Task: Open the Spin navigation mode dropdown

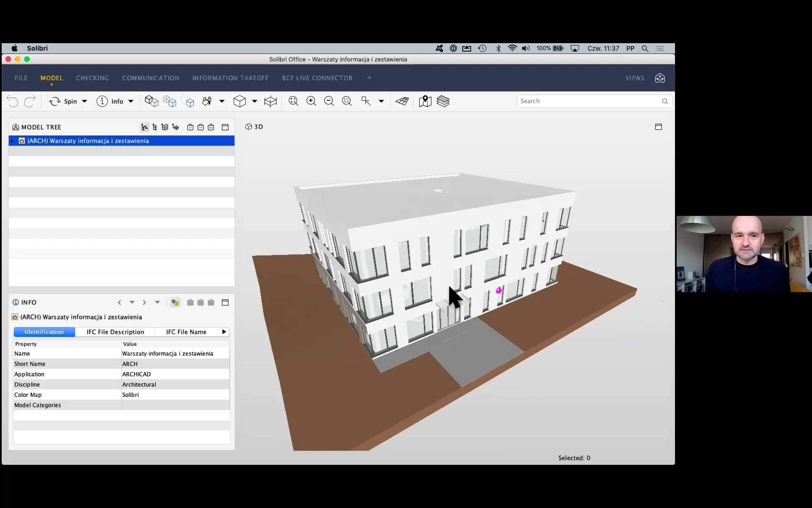Action: [x=85, y=102]
